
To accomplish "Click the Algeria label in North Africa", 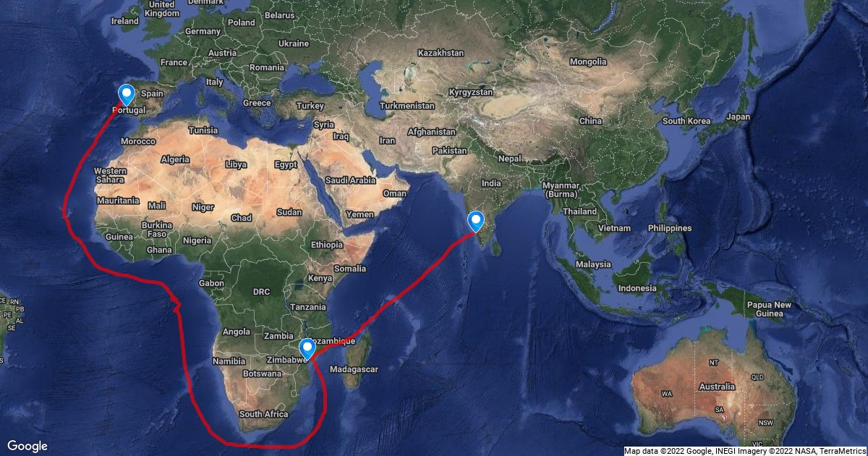I will tap(175, 159).
